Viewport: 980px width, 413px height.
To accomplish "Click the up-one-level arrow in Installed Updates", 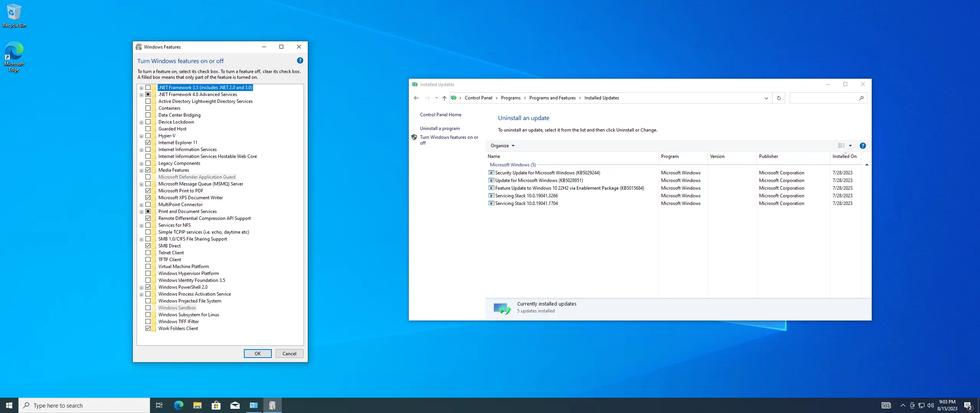I will pos(444,98).
